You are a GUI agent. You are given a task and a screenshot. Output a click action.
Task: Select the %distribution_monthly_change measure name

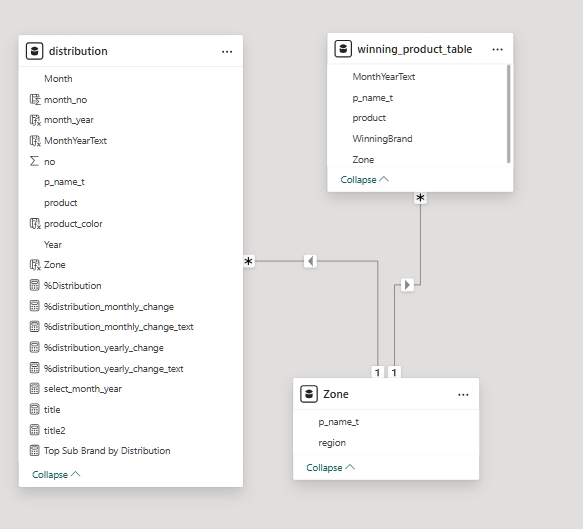(x=109, y=307)
